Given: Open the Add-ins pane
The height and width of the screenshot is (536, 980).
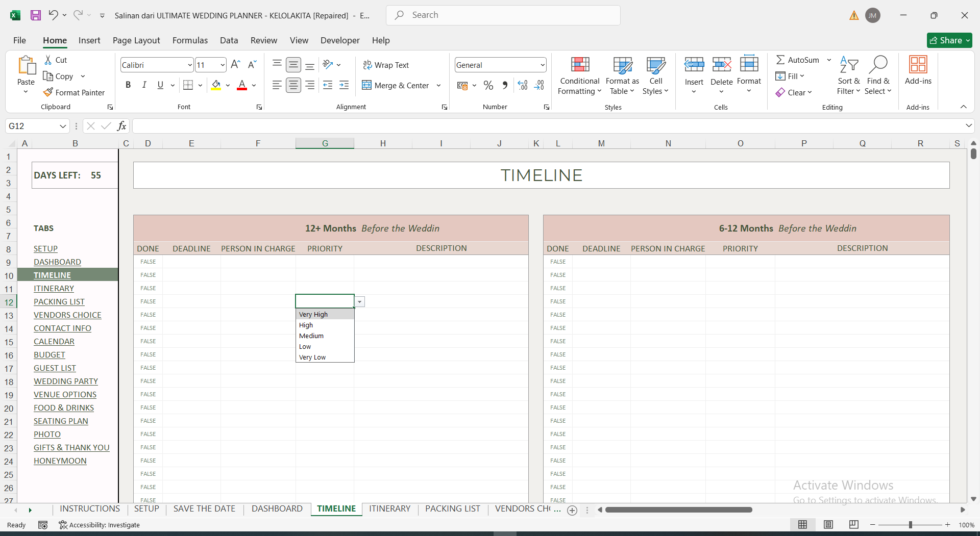Looking at the screenshot, I should [918, 70].
